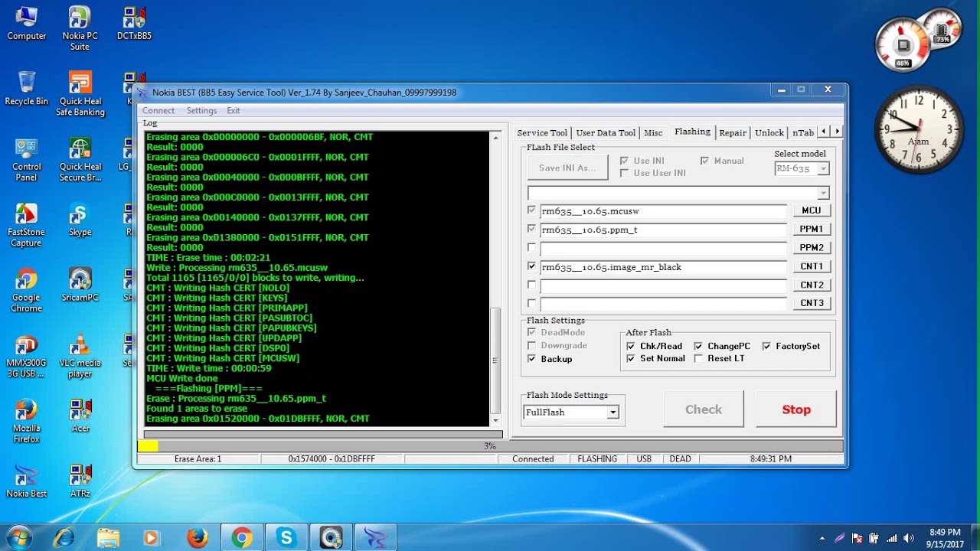This screenshot has height=551, width=980.
Task: Click the log scrollbar down arrow
Action: click(x=495, y=420)
